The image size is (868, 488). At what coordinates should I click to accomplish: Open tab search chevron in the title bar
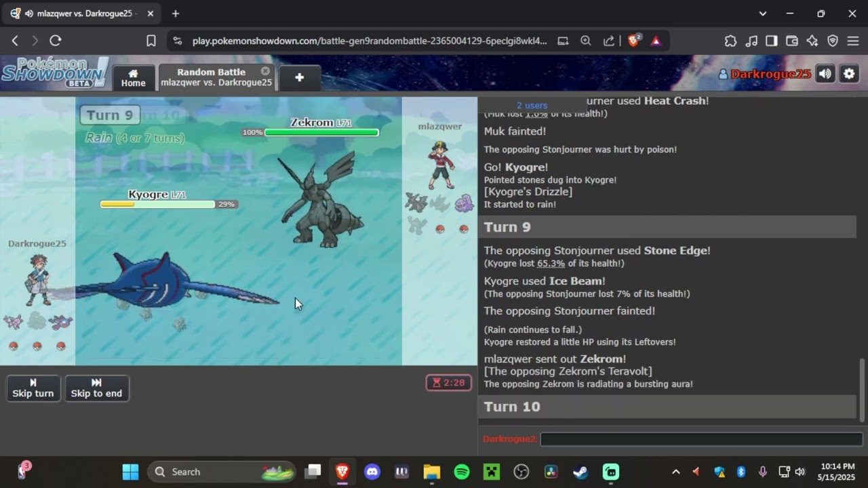click(x=763, y=14)
